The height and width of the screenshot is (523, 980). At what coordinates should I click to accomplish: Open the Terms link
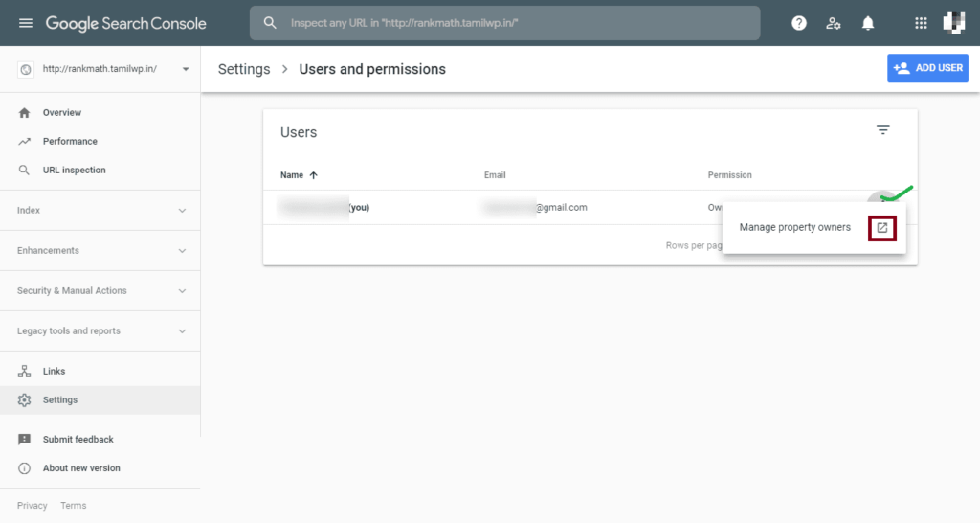(x=73, y=506)
